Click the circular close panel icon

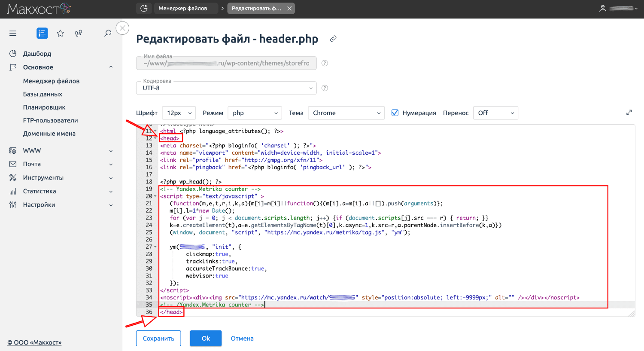[x=122, y=28]
